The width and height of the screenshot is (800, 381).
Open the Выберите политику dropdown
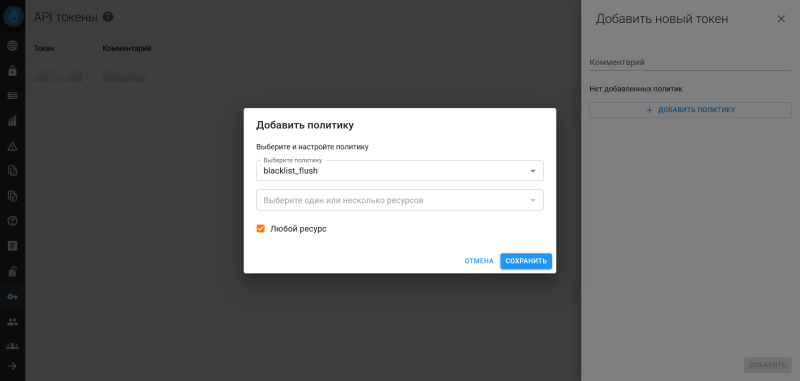399,171
